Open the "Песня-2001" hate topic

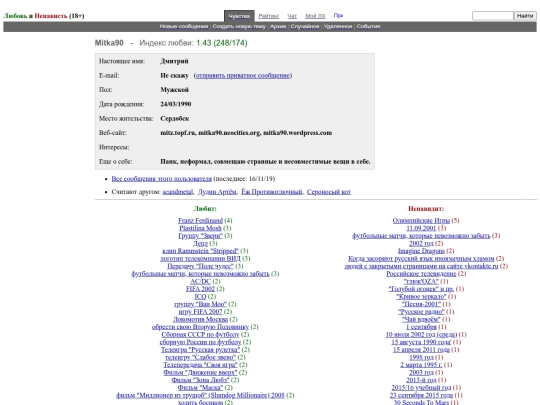[421, 304]
